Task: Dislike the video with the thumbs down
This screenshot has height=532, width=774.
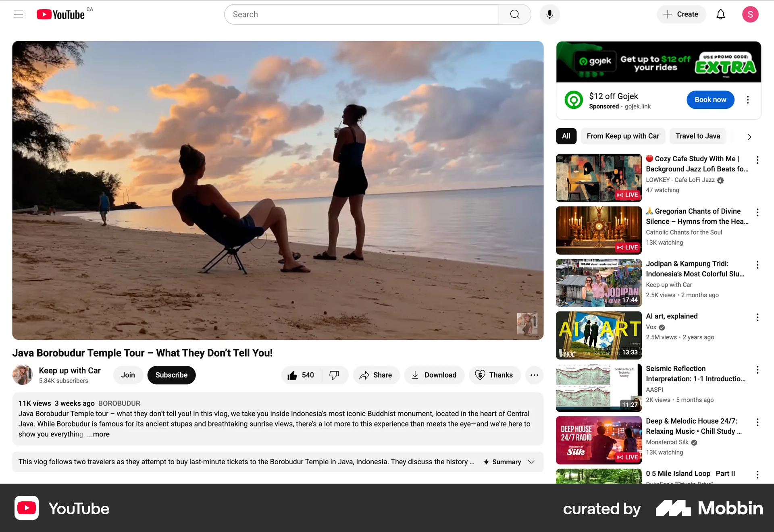Action: pyautogui.click(x=335, y=375)
